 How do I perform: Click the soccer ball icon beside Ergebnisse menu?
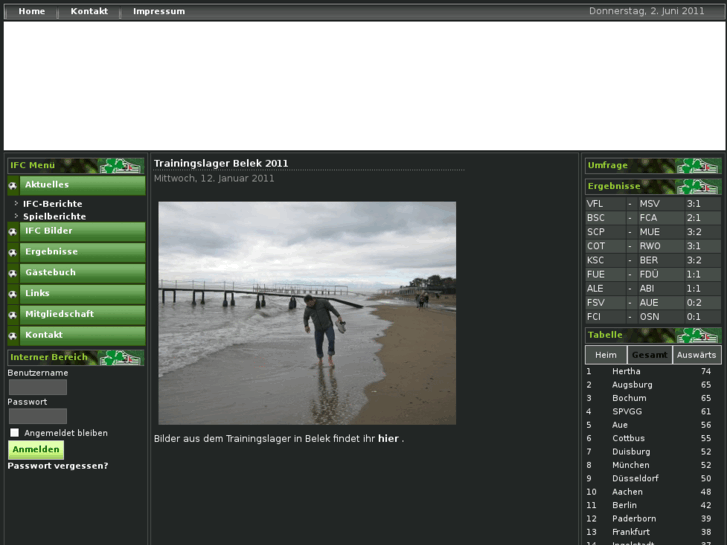click(x=13, y=252)
